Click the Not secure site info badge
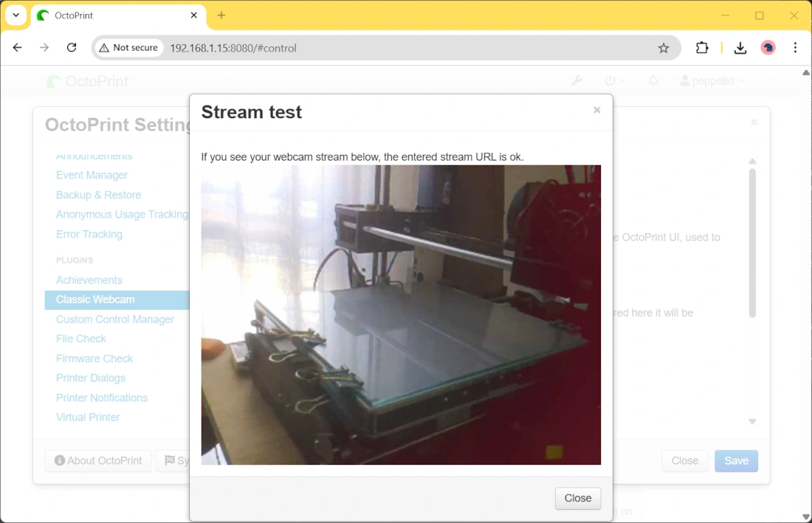The image size is (812, 523). 128,48
